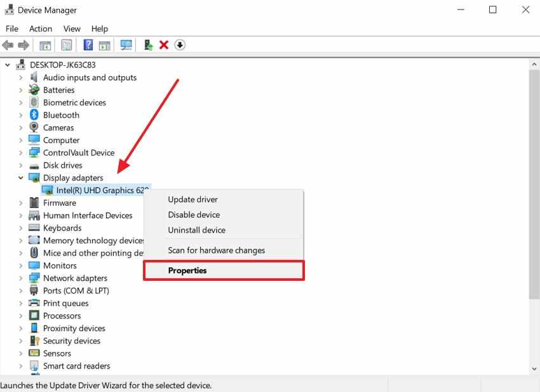The width and height of the screenshot is (540, 392).
Task: Click the Device Manager title bar icon
Action: 10,10
